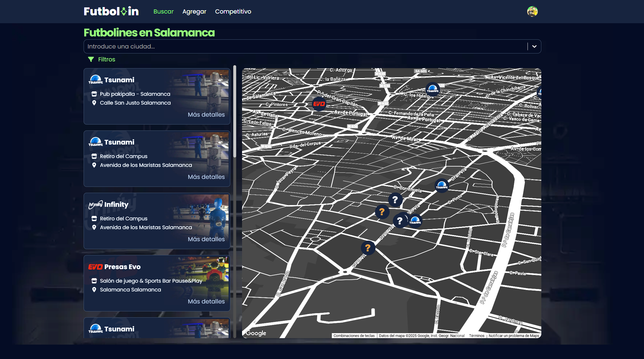
Task: Open Más detalles for Presas Evo
Action: pos(206,301)
